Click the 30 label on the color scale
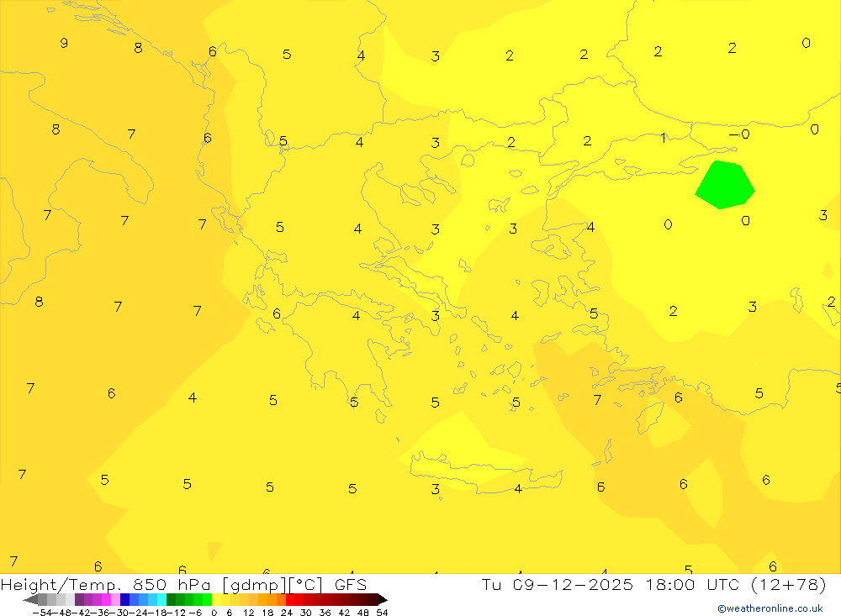This screenshot has height=616, width=841. coord(306,613)
